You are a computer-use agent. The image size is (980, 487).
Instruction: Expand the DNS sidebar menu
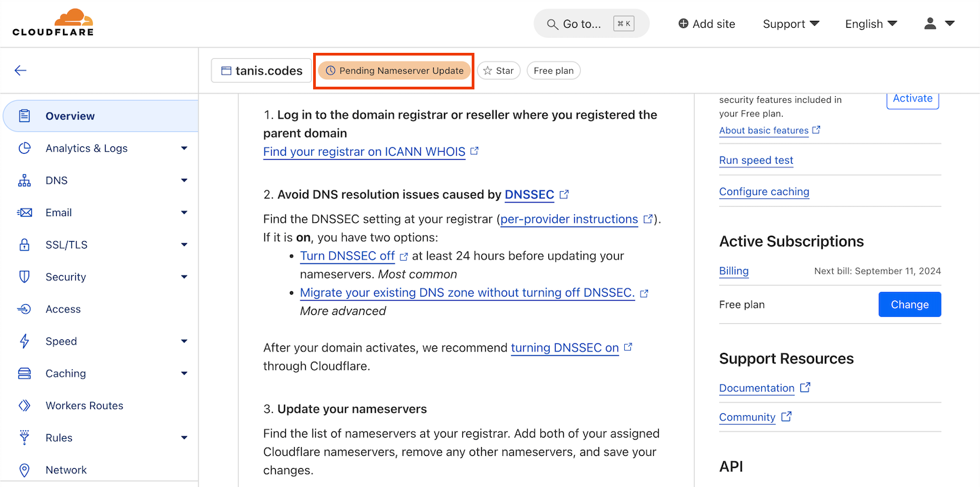(184, 181)
